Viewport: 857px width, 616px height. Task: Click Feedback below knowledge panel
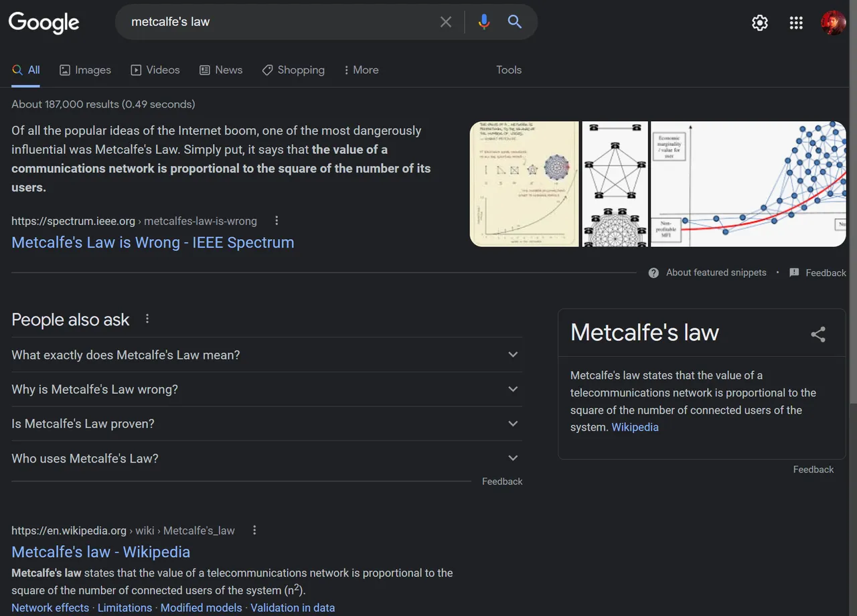[813, 469]
